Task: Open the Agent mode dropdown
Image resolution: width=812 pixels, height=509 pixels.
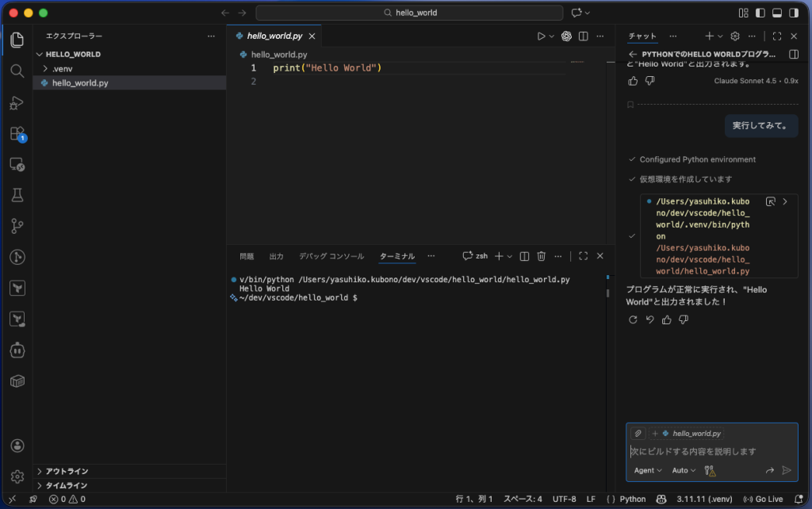Action: (x=648, y=470)
